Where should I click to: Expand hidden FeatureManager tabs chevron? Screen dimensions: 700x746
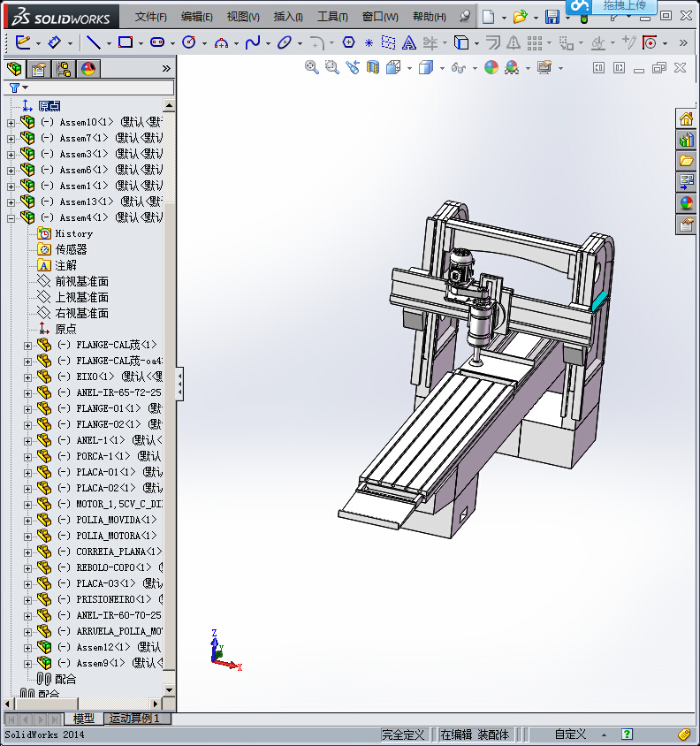(166, 69)
